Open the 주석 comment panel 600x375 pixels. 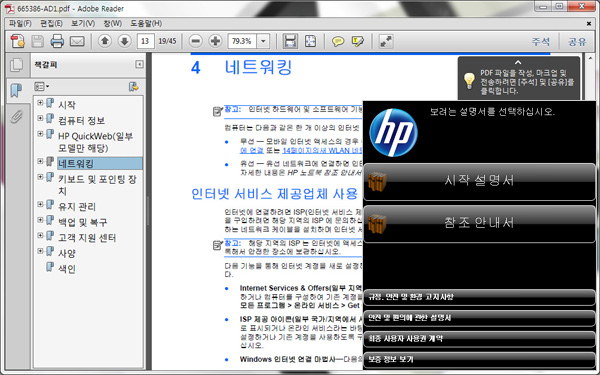541,41
